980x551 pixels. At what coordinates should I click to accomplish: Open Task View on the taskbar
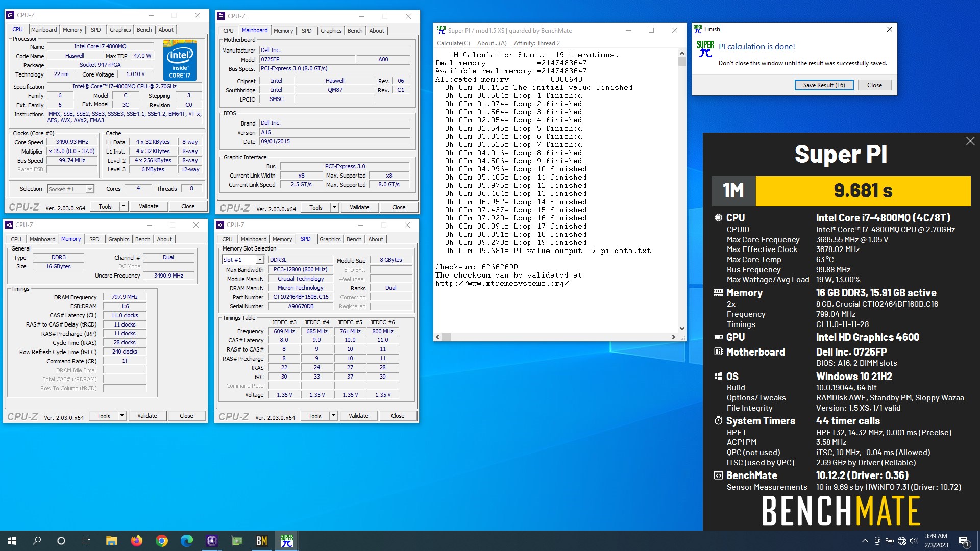pos(86,541)
